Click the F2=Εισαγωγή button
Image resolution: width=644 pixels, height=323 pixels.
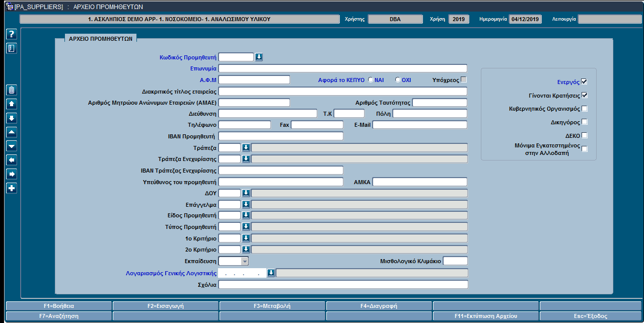point(166,306)
